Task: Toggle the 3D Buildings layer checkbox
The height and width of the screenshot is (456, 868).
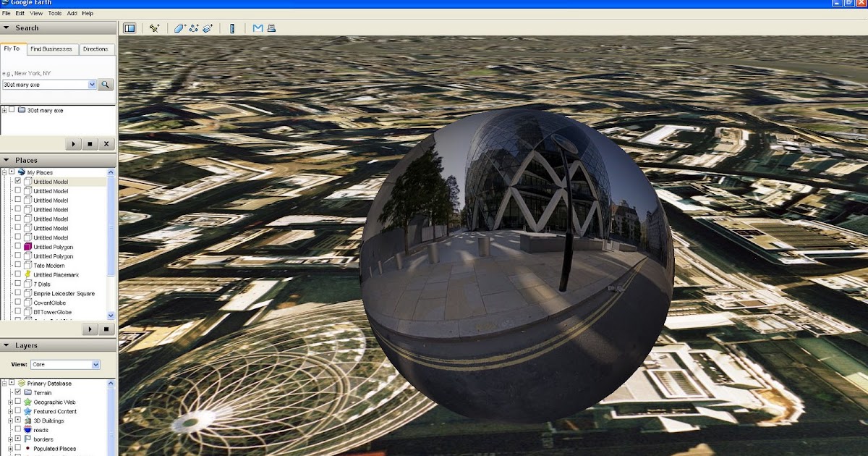Action: click(x=17, y=421)
